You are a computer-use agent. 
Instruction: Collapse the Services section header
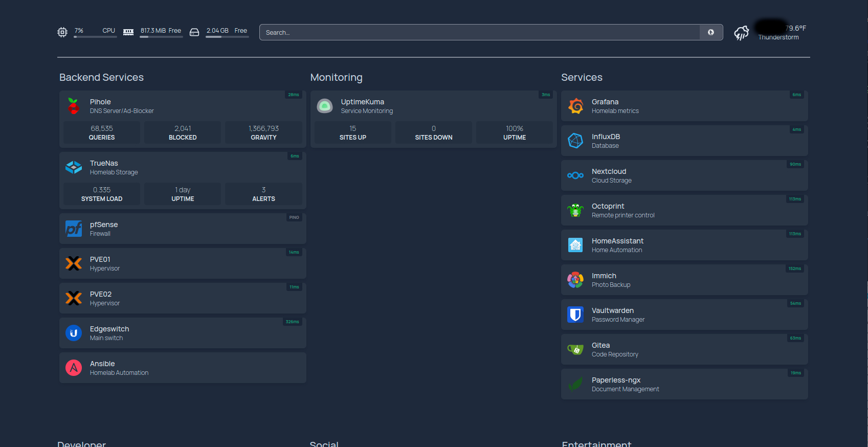pos(582,77)
